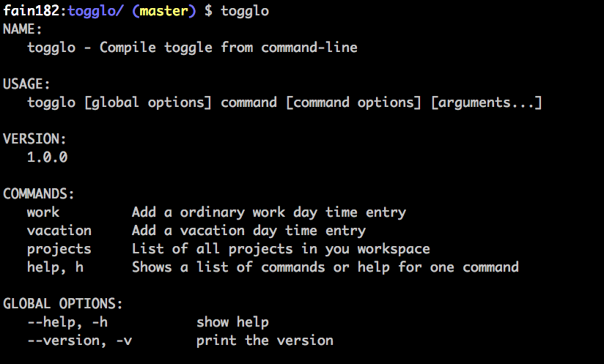Viewport: 604px width, 364px height.
Task: Click the typed 'togglo' command after $
Action: [245, 12]
